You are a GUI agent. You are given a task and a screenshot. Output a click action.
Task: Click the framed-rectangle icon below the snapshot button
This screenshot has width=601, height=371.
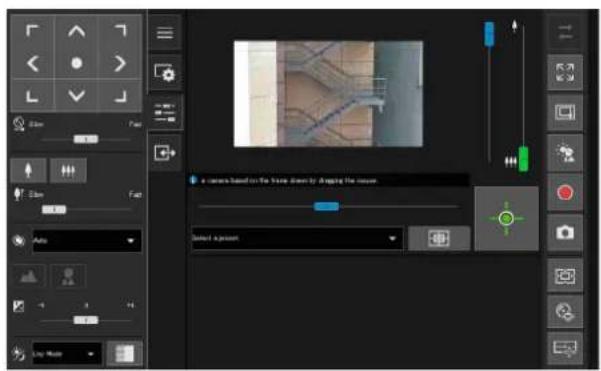point(565,276)
